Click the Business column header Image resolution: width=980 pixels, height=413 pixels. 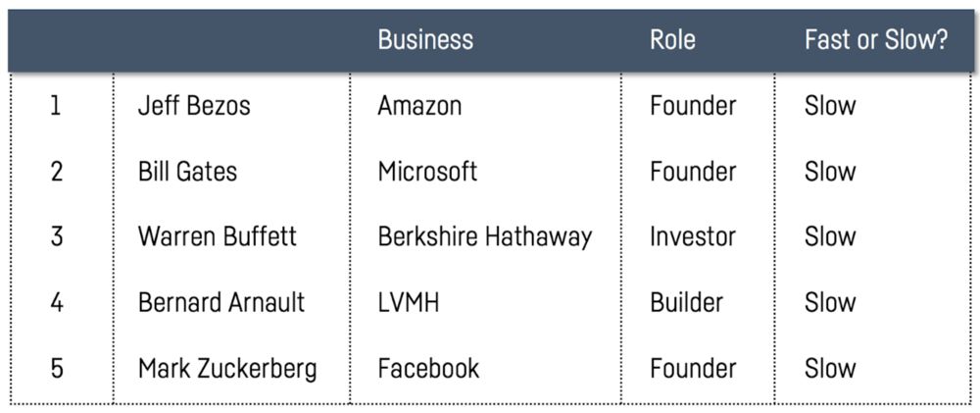point(425,40)
